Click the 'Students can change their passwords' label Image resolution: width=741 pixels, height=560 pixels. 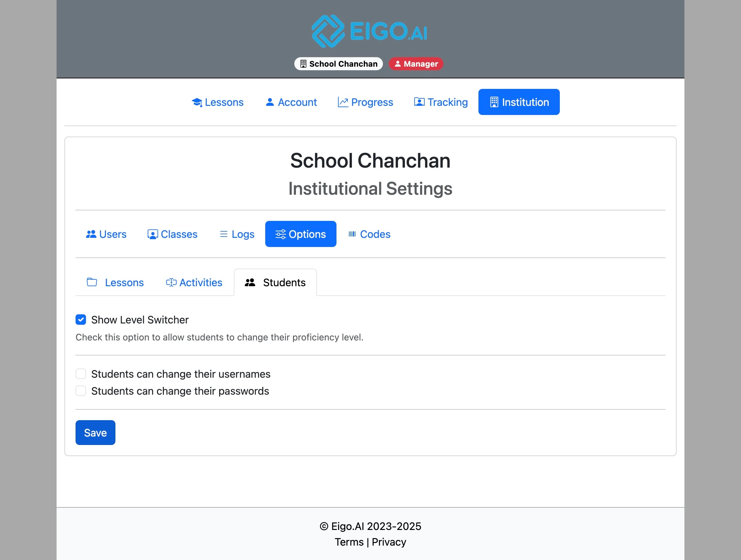[x=180, y=391]
